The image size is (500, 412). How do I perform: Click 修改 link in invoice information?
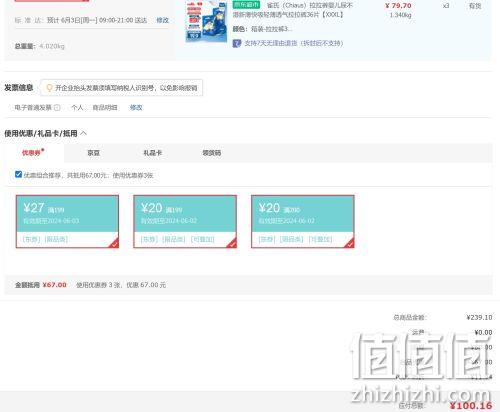point(136,108)
